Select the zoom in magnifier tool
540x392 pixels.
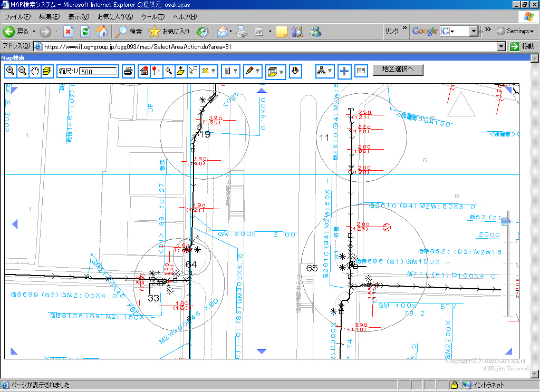[11, 71]
